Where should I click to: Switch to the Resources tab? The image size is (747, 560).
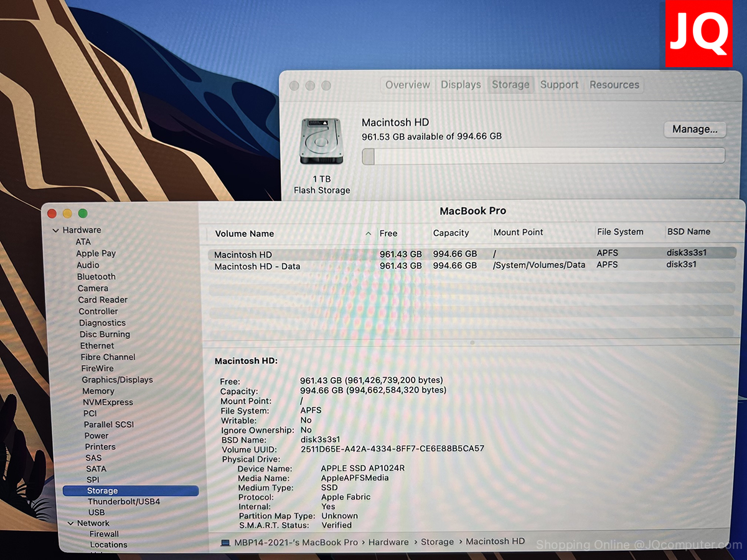[614, 85]
